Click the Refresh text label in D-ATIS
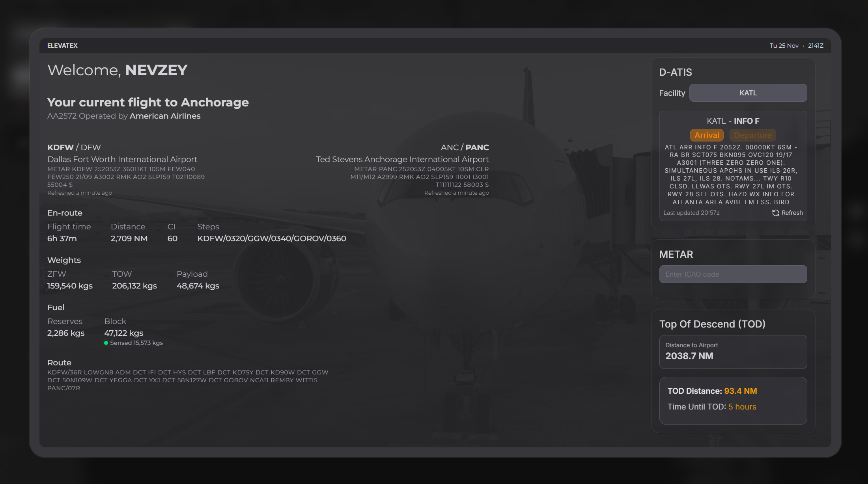Image resolution: width=868 pixels, height=484 pixels. (x=792, y=213)
